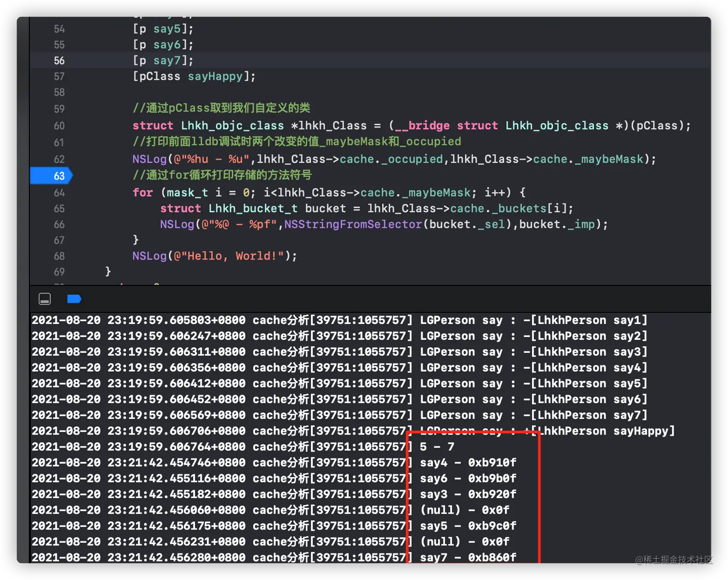This screenshot has height=580, width=728.
Task: Click the '(null) - 0x0f' output after say5
Action: tap(465, 542)
